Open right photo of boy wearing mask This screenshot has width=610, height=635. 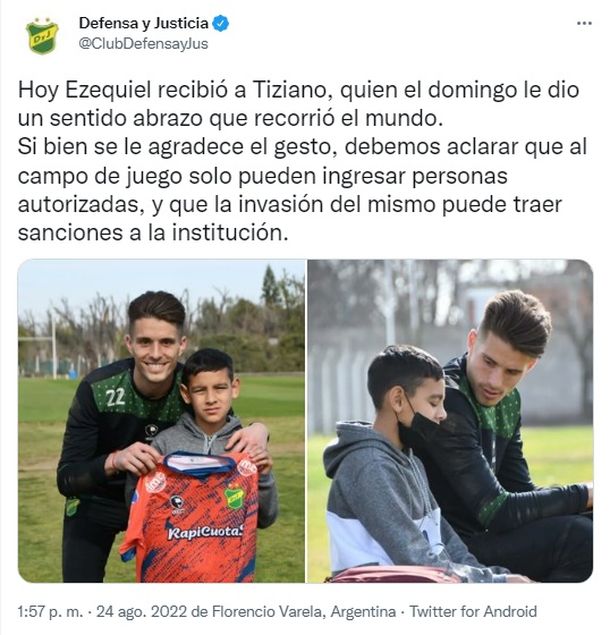(450, 421)
